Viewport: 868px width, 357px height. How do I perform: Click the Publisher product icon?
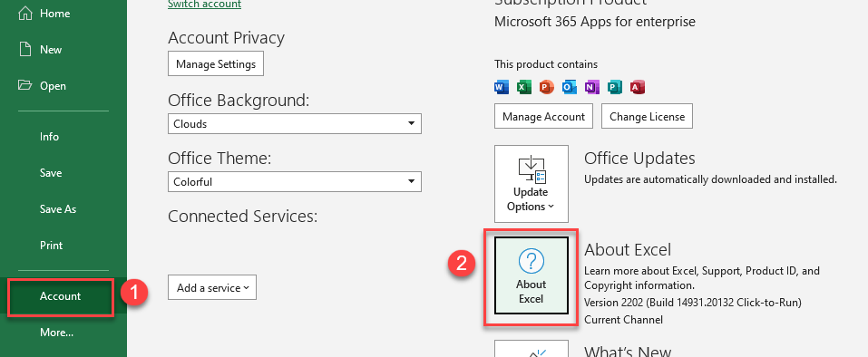(x=615, y=87)
